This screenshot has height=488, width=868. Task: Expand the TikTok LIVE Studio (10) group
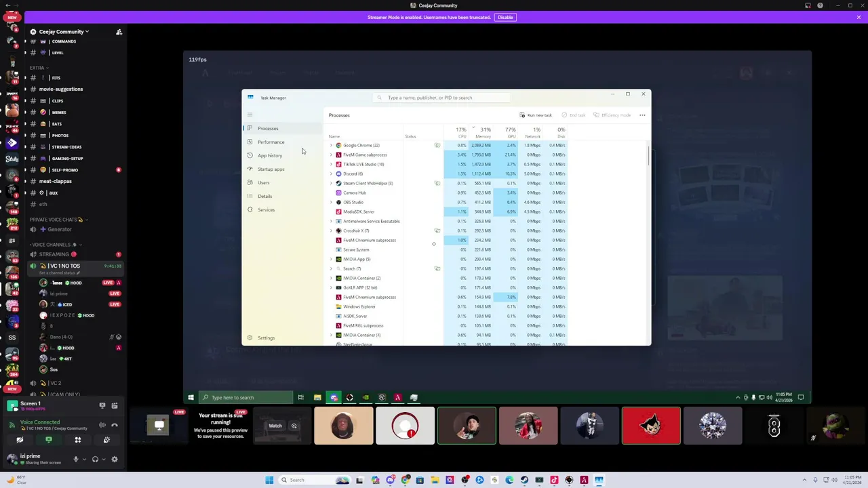(331, 164)
